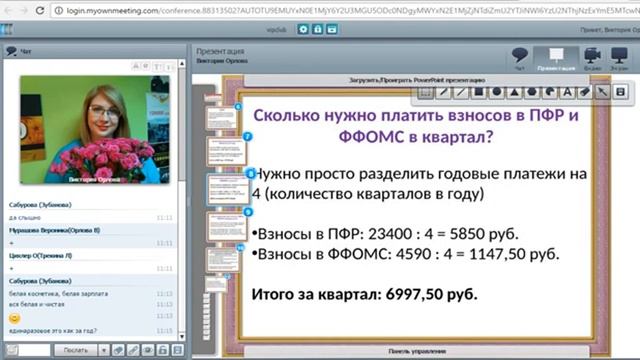
Task: Select the arrow pointer tool
Action: [602, 92]
